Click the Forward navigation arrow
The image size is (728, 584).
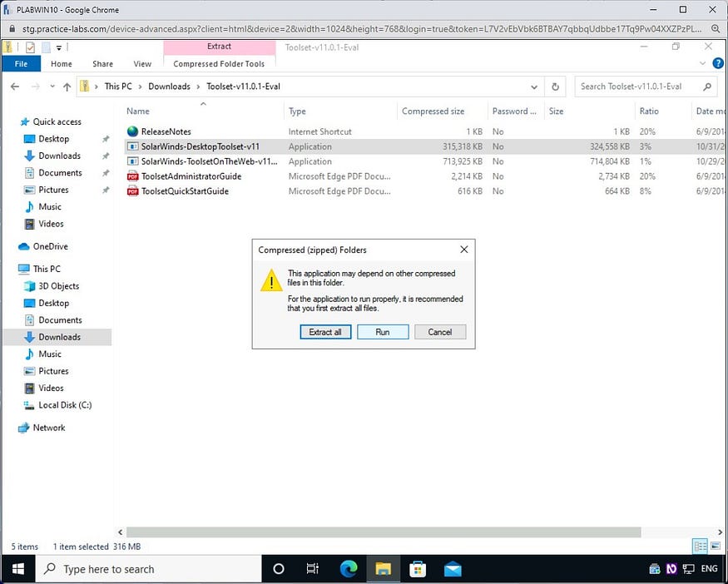35,87
